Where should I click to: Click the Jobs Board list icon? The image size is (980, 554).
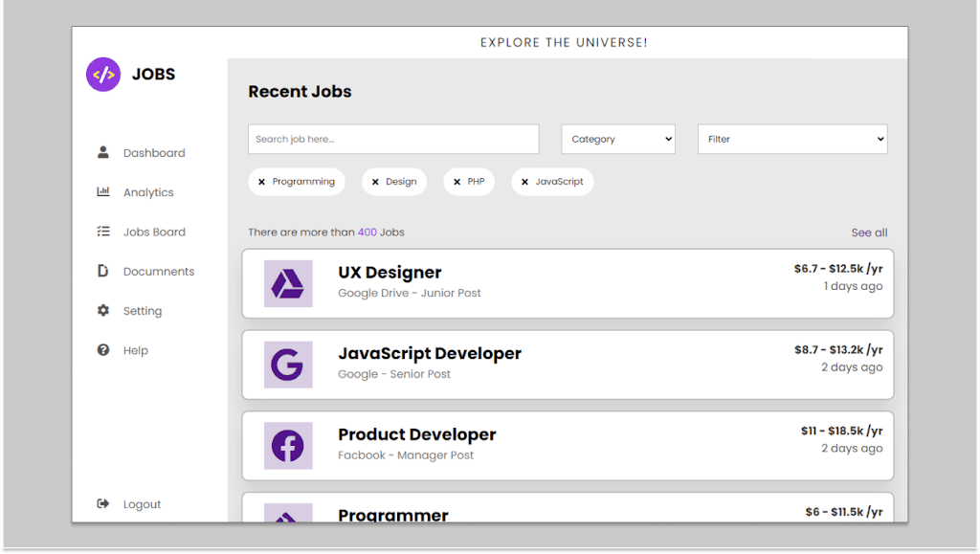[103, 231]
